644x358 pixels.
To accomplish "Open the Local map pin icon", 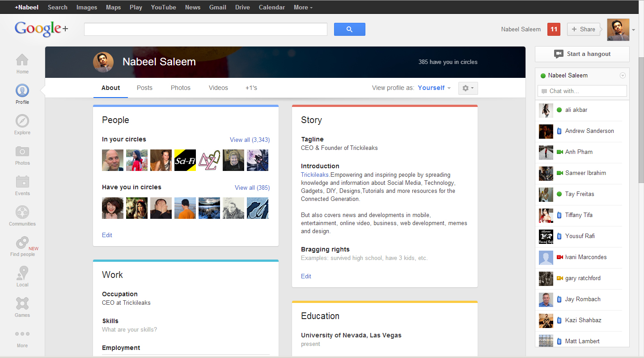I will tap(22, 277).
